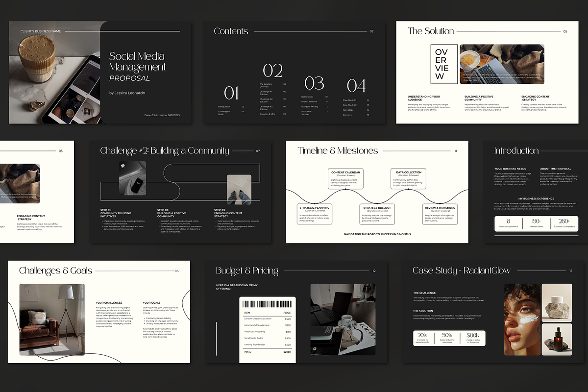The image size is (588, 392).
Task: Click the '8 Years of experience' stat
Action: (x=508, y=224)
